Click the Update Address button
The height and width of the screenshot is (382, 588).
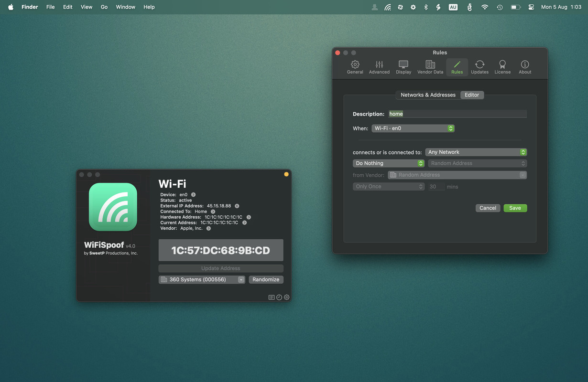[221, 268]
